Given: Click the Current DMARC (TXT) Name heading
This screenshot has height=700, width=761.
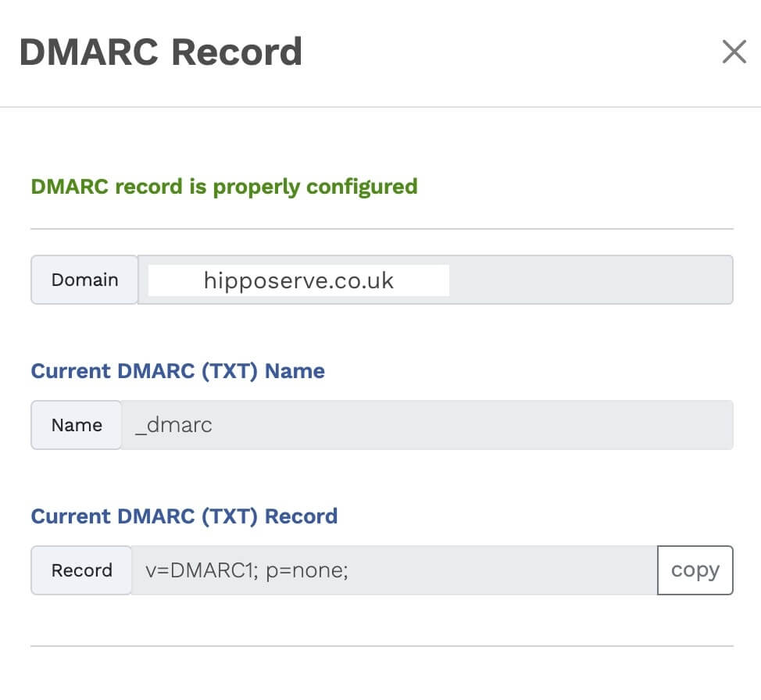Looking at the screenshot, I should click(177, 370).
